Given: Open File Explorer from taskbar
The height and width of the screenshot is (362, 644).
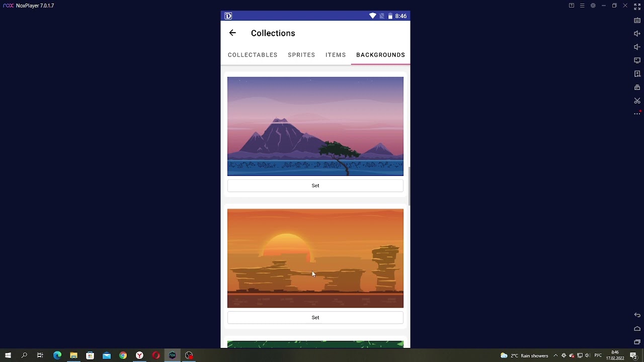Looking at the screenshot, I should point(73,355).
